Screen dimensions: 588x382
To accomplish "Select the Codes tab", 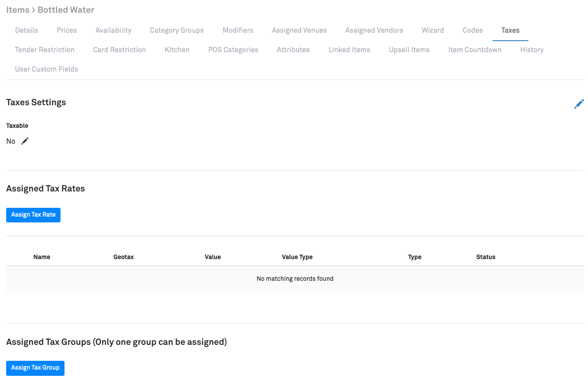I will [472, 31].
